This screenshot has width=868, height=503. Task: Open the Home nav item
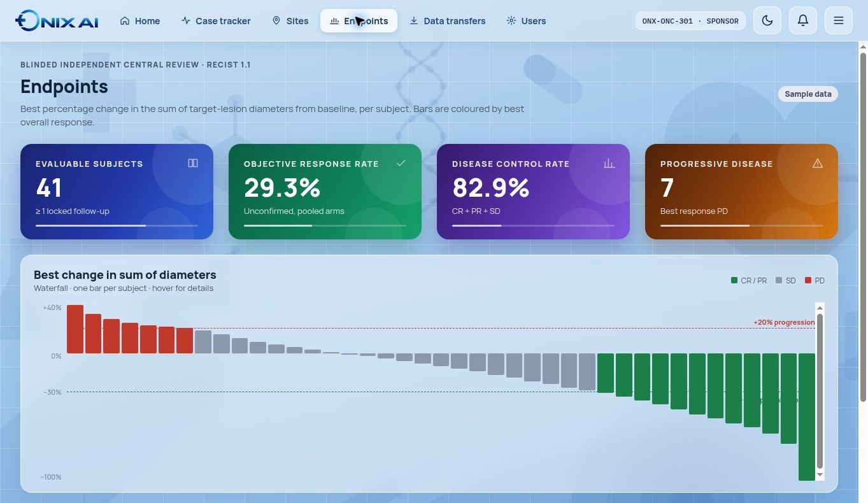click(x=140, y=21)
